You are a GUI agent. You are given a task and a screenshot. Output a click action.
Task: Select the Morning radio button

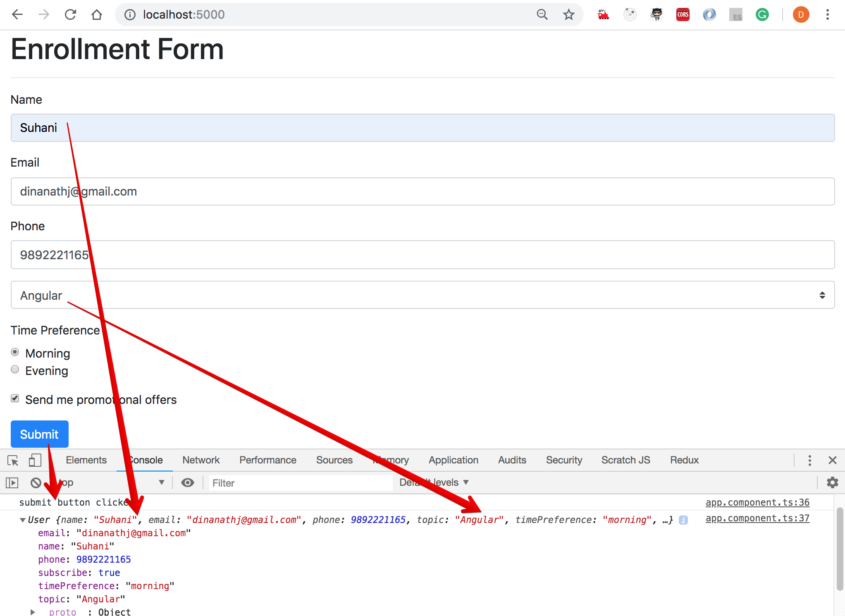click(x=15, y=352)
